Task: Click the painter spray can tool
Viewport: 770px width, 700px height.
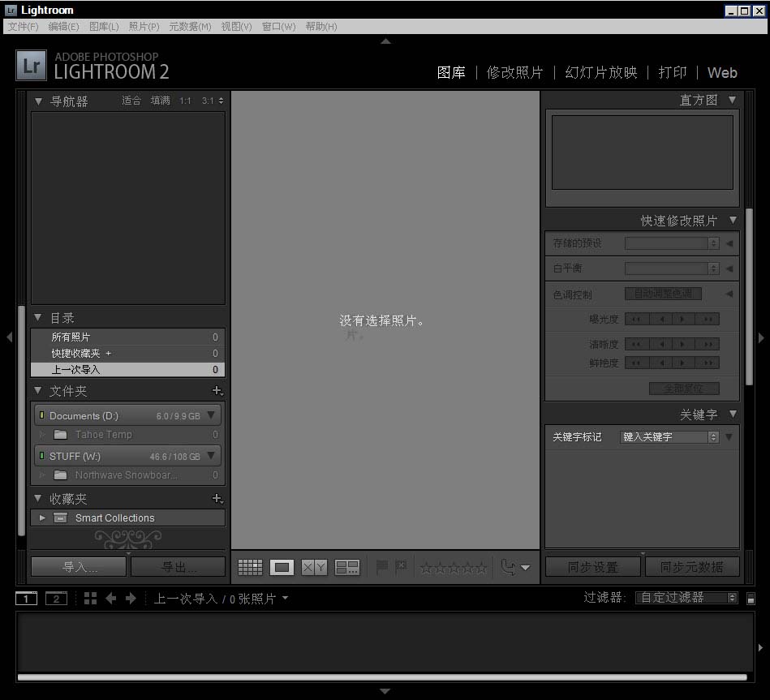Action: [x=509, y=568]
